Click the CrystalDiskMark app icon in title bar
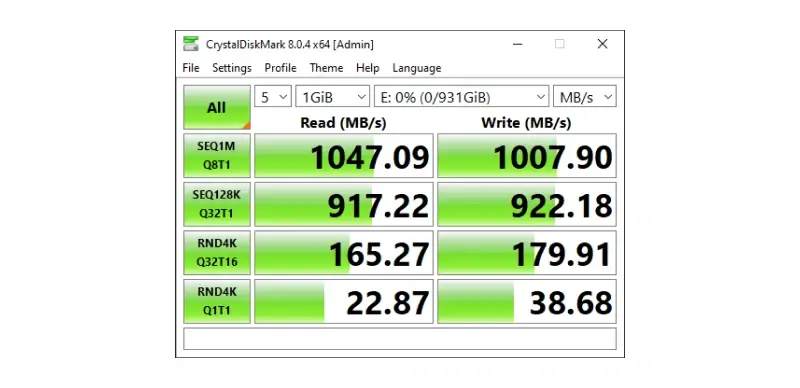Viewport: 800px width, 388px height. coord(191,44)
